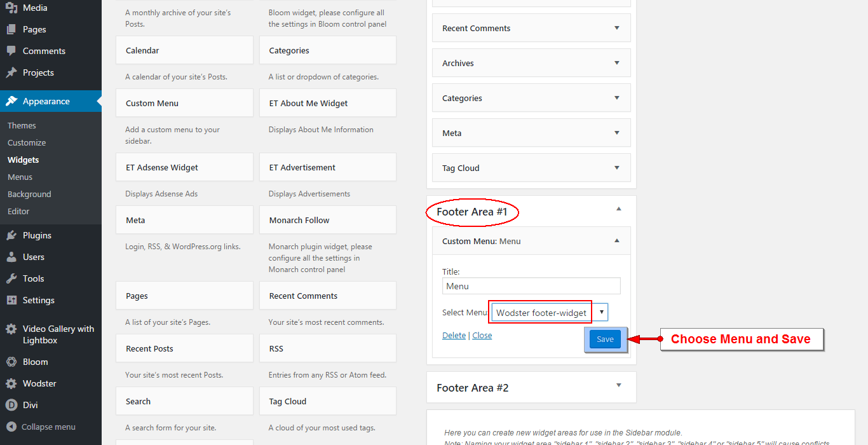The height and width of the screenshot is (445, 868).
Task: Click the Projects pushpin icon
Action: tap(11, 72)
